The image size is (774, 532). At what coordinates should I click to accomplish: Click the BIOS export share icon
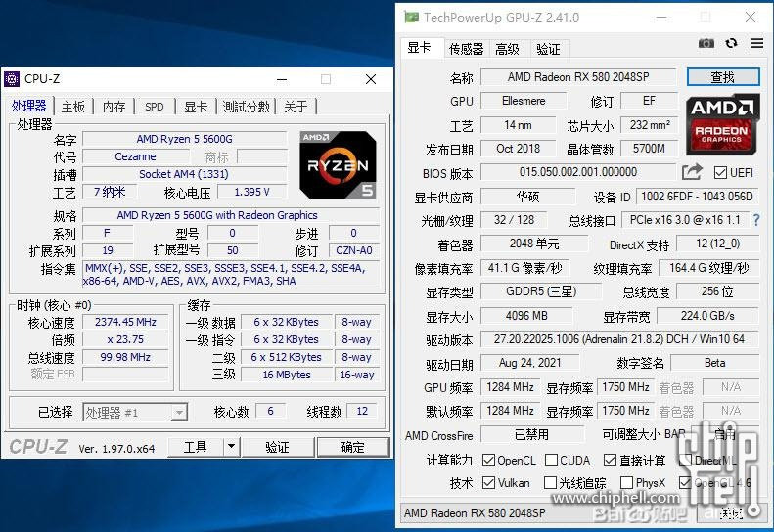coord(692,172)
